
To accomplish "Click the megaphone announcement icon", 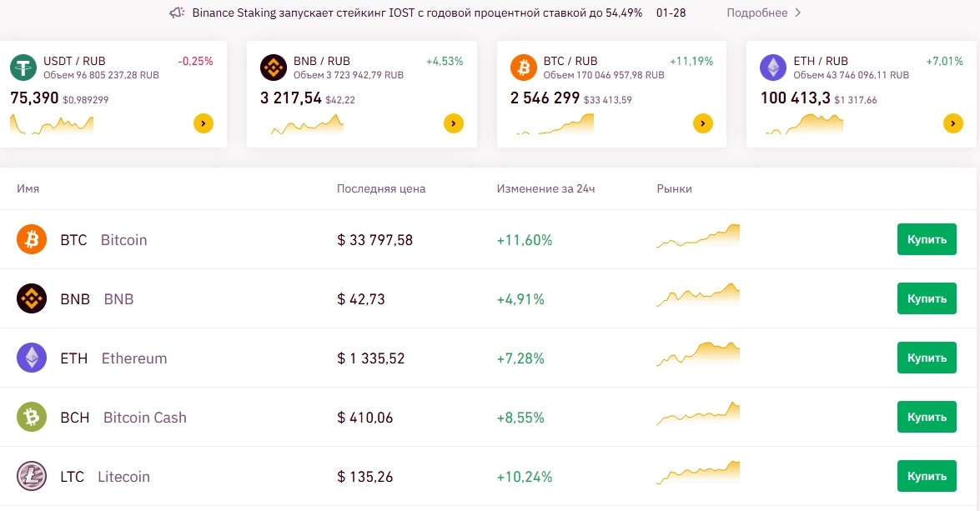I will coord(176,13).
